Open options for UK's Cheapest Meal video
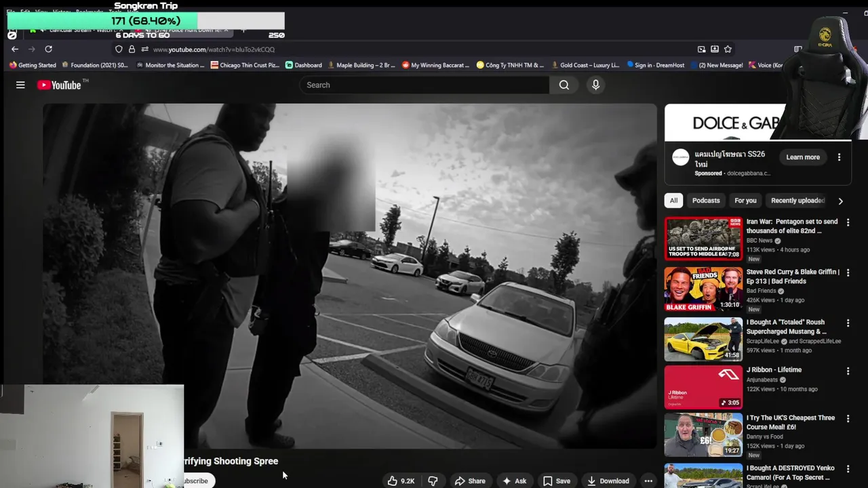Viewport: 868px width, 488px height. point(848,419)
